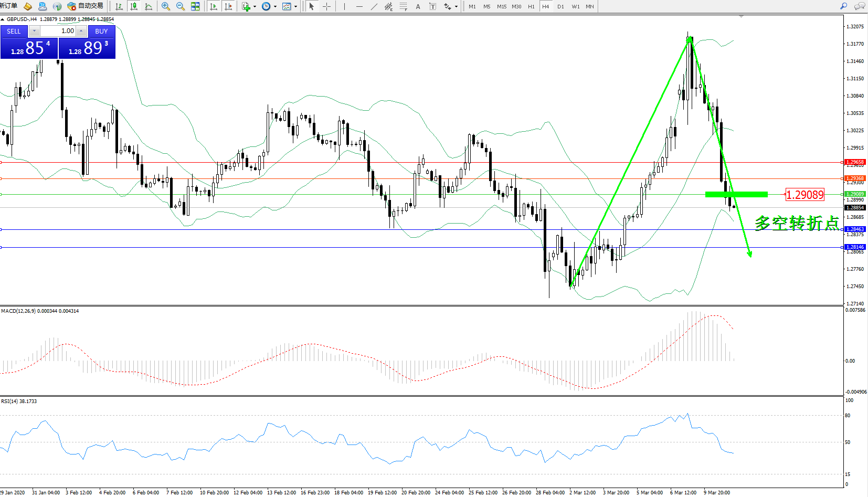The height and width of the screenshot is (497, 868).
Task: Select the crosshair cursor tool
Action: (326, 6)
